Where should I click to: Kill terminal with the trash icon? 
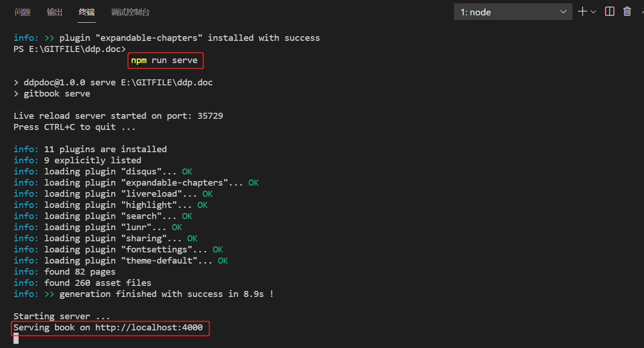tap(627, 12)
